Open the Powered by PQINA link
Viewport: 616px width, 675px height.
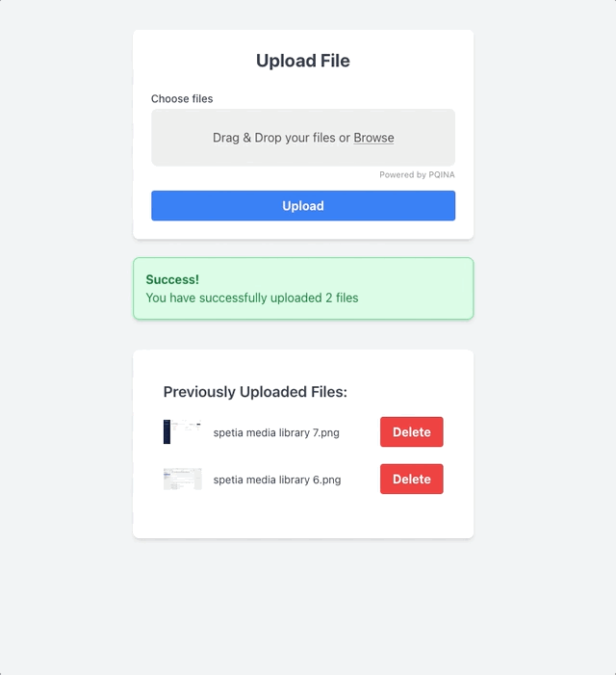(x=416, y=175)
